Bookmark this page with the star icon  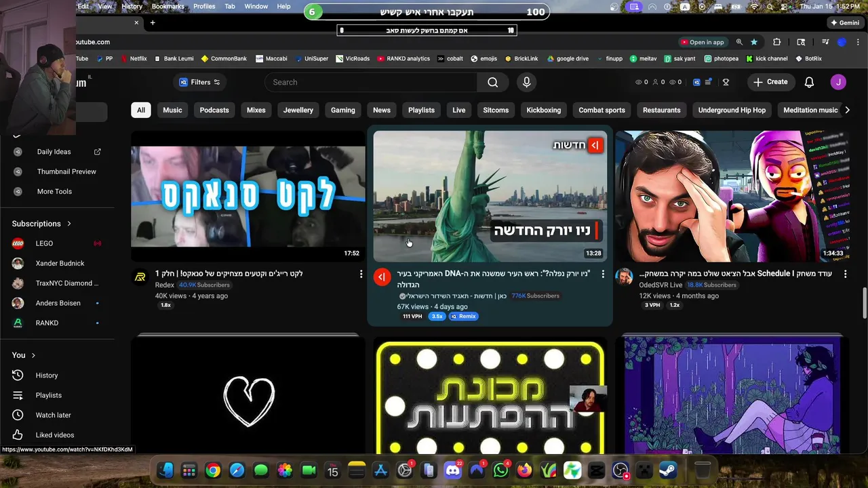pos(754,42)
